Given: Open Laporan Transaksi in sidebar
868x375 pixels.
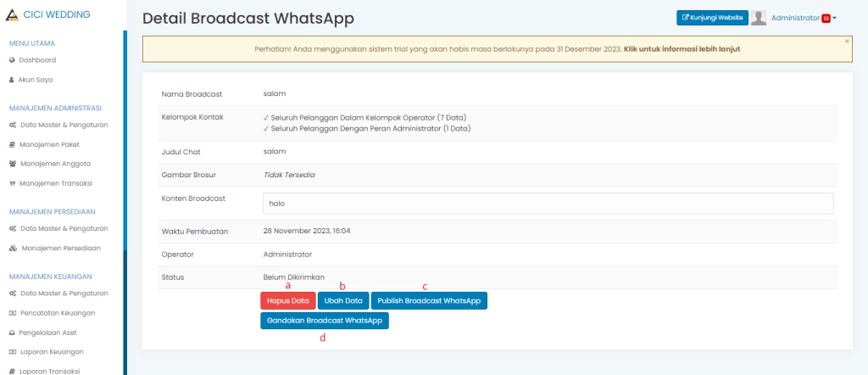Looking at the screenshot, I should [x=50, y=371].
